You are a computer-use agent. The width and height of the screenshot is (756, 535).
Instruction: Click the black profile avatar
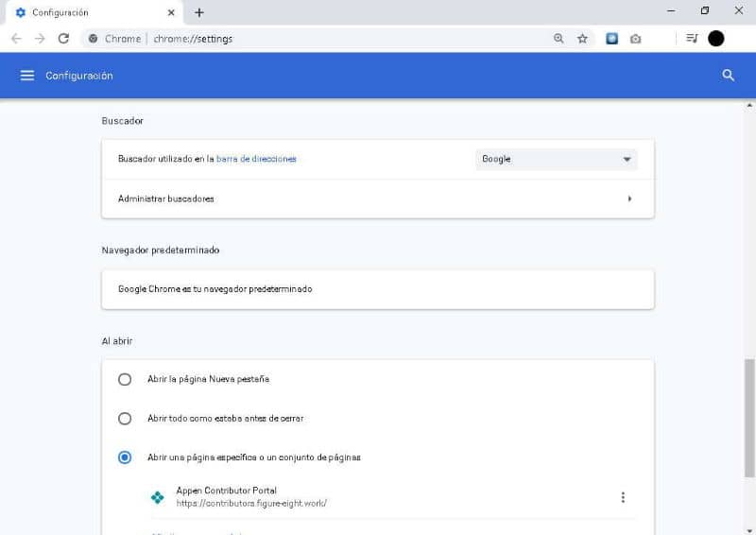[716, 39]
